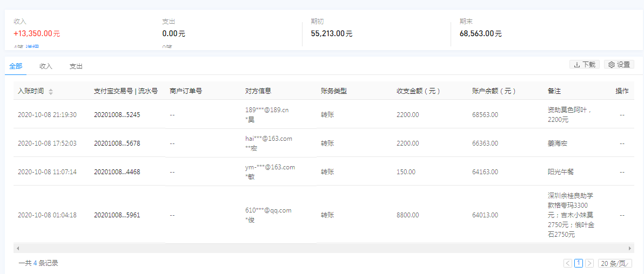Select page number 1 in pagination
The image size is (644, 274).
click(x=579, y=263)
